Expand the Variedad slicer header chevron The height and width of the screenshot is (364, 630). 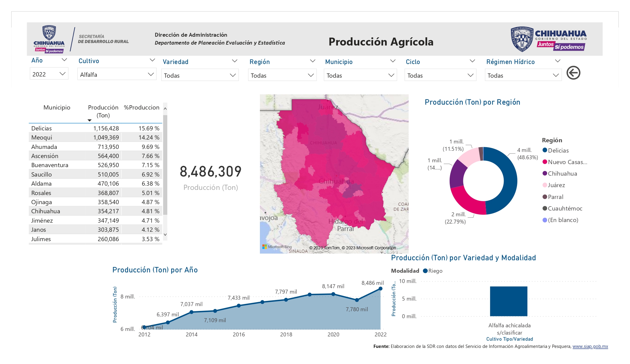234,61
